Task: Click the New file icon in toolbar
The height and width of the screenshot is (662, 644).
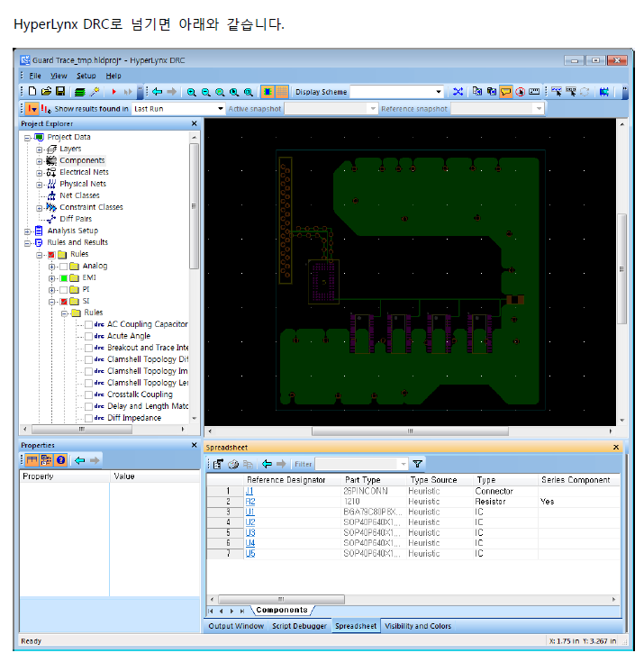Action: [x=32, y=92]
